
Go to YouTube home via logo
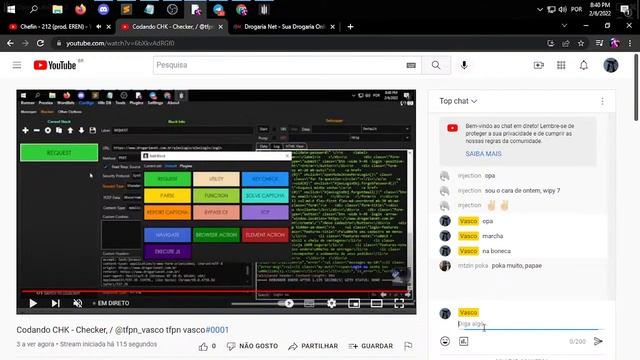click(55, 65)
